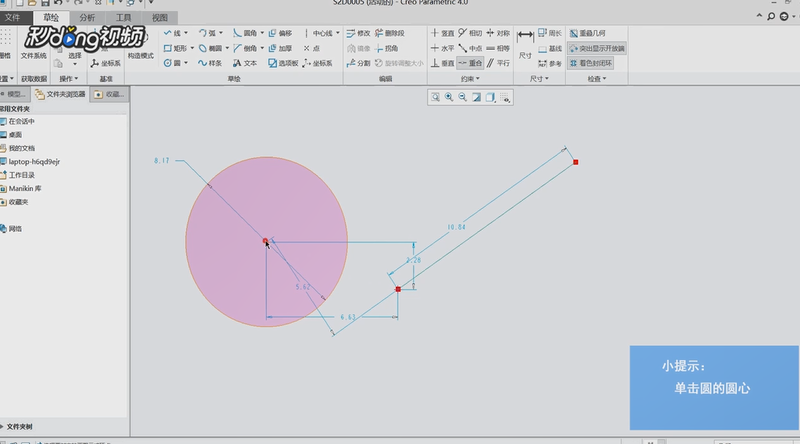Open the 矩形 rectangle dropdown arrow

pos(192,48)
